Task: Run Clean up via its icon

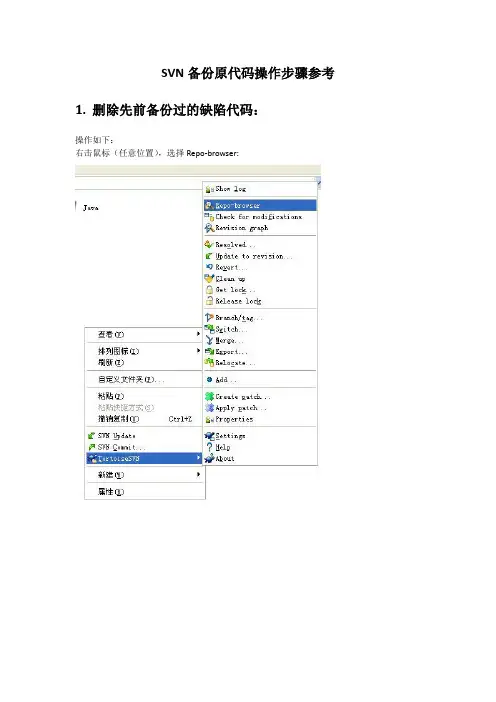Action: (x=209, y=278)
